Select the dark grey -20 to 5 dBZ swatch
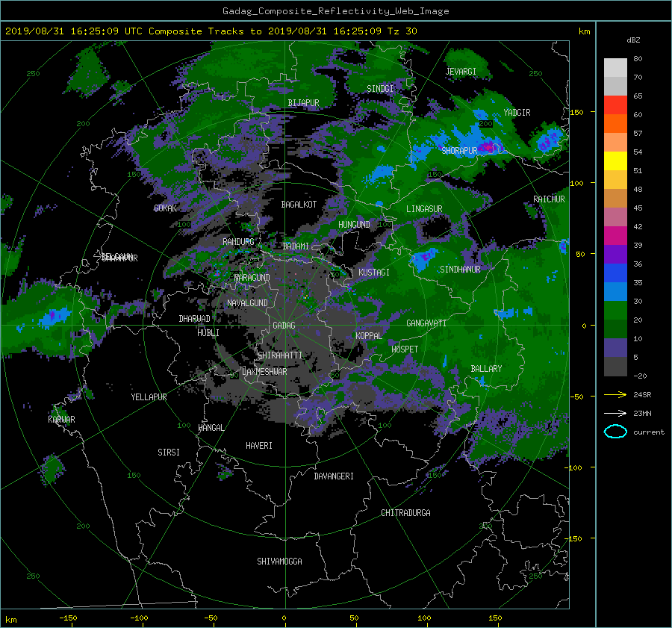 [615, 367]
